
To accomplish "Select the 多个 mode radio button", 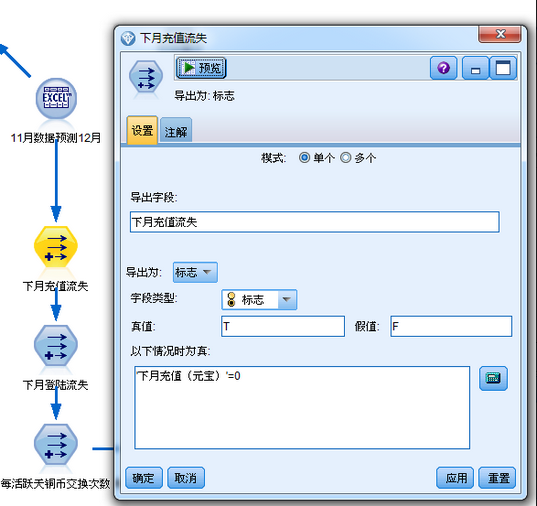I will tap(346, 158).
